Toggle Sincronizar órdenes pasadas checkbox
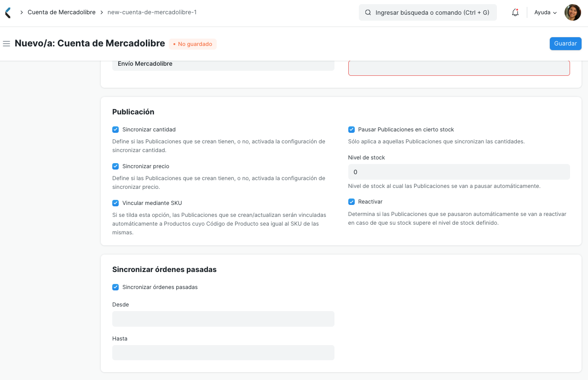The height and width of the screenshot is (380, 588). (115, 287)
